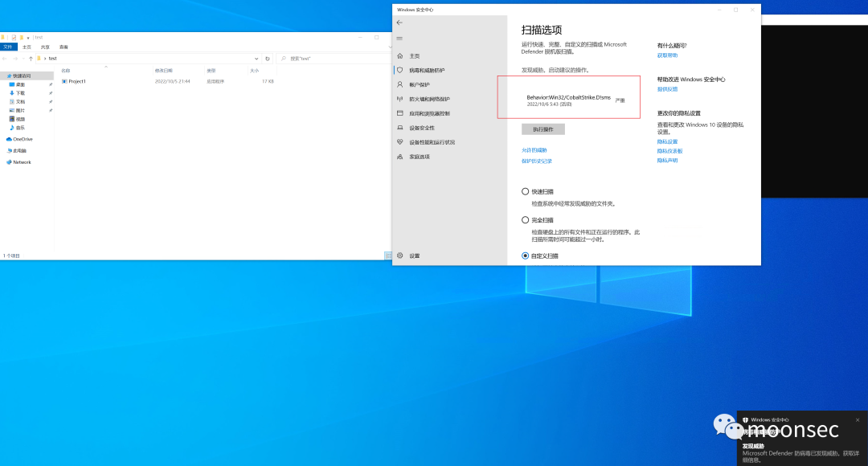Click Explorer back navigation arrow
The image size is (868, 466).
5,58
